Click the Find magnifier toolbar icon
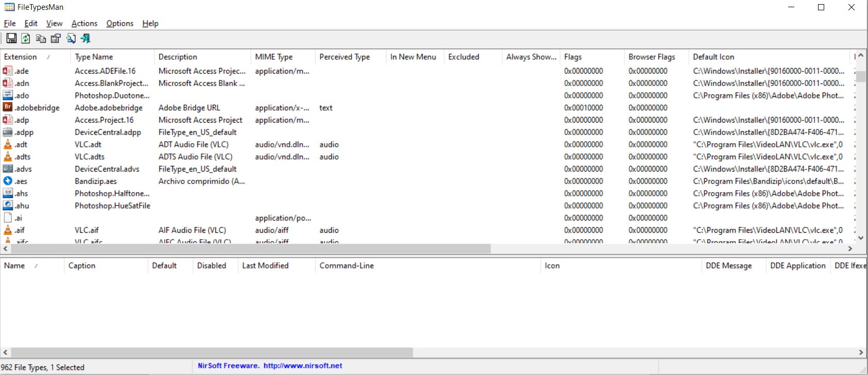Screen dimensions: 868x375 [71, 38]
